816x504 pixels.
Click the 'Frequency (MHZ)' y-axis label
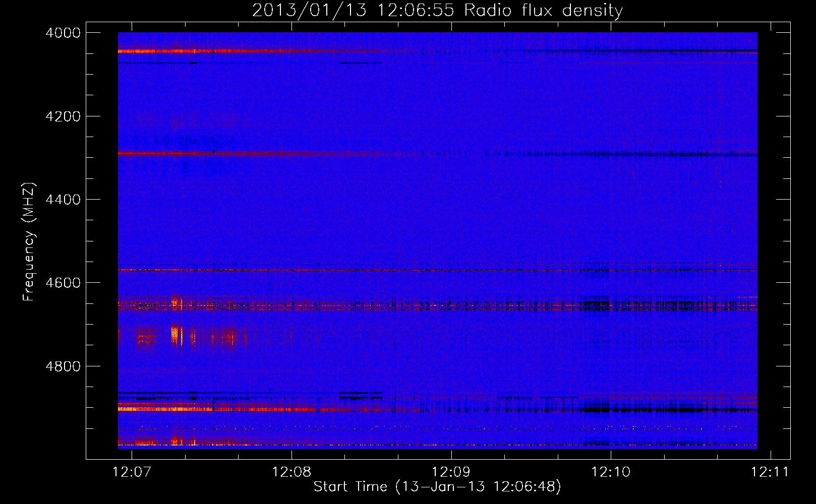(x=29, y=242)
